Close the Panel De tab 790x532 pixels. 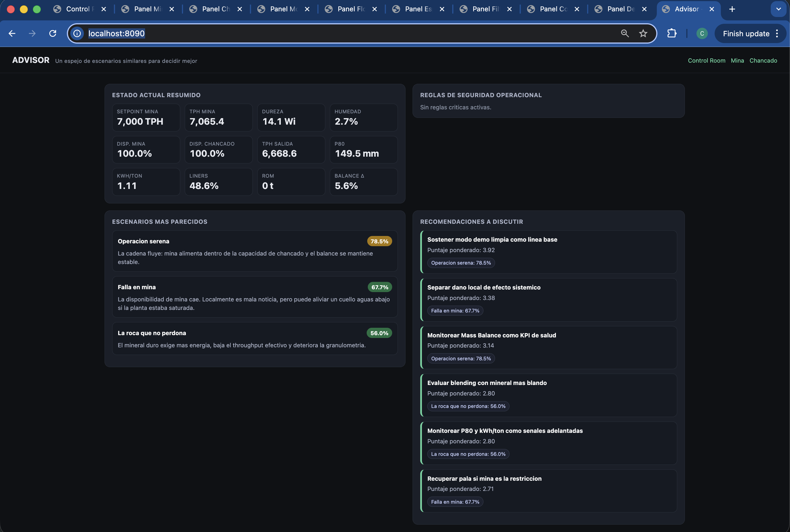point(644,9)
